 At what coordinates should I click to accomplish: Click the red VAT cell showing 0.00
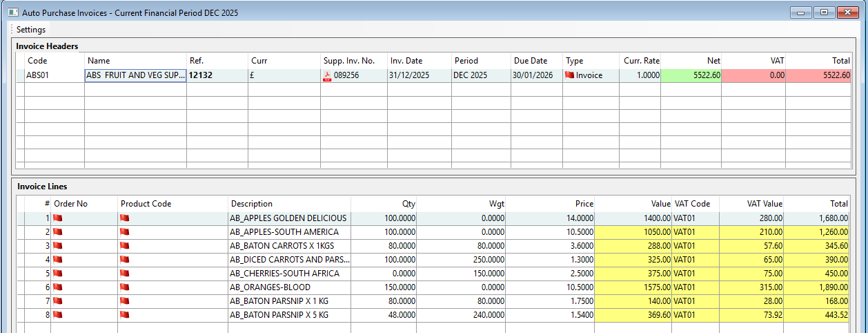pyautogui.click(x=754, y=75)
